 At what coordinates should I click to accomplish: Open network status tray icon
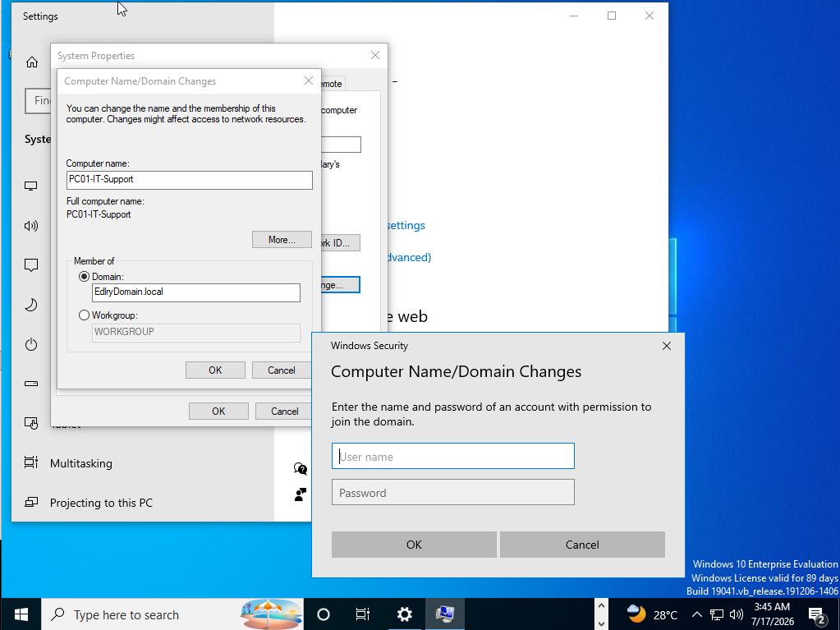coord(717,614)
